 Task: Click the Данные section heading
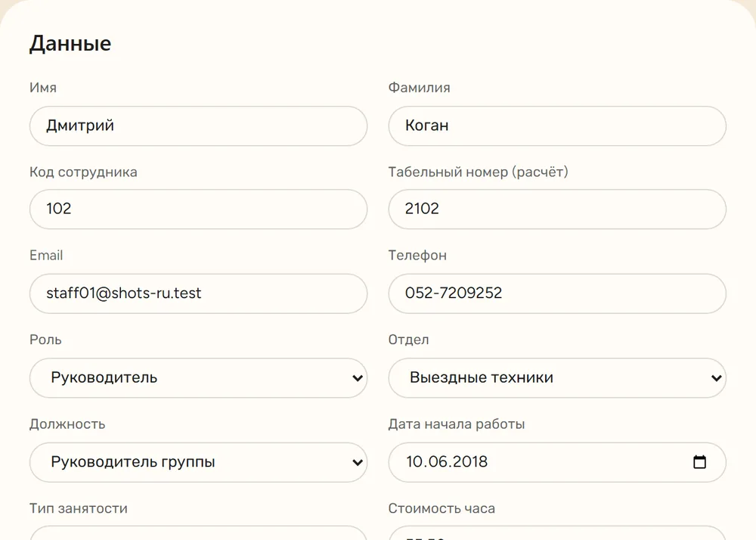point(70,43)
